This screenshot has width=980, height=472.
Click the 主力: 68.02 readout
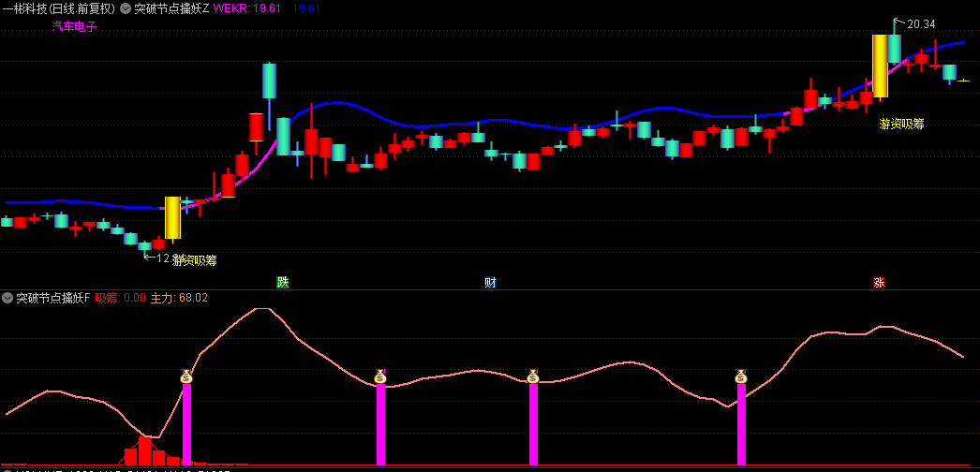[x=179, y=298]
